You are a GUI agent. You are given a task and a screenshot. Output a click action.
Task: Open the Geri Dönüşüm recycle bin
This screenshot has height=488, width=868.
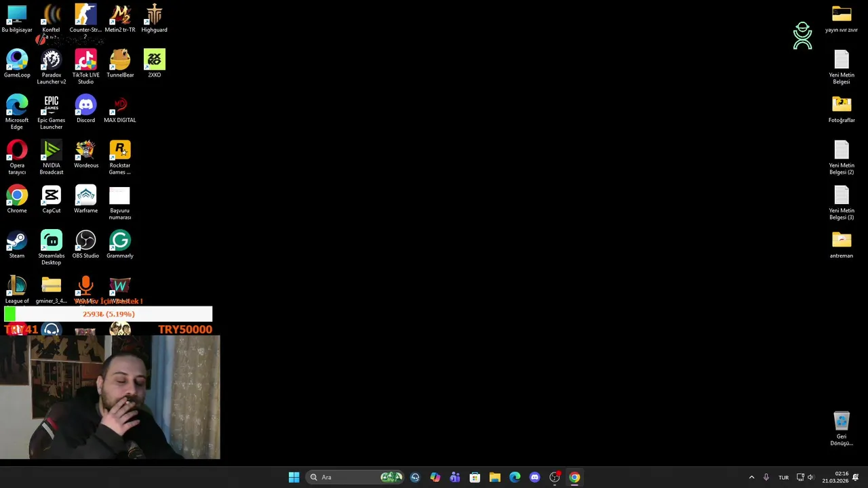click(x=842, y=429)
